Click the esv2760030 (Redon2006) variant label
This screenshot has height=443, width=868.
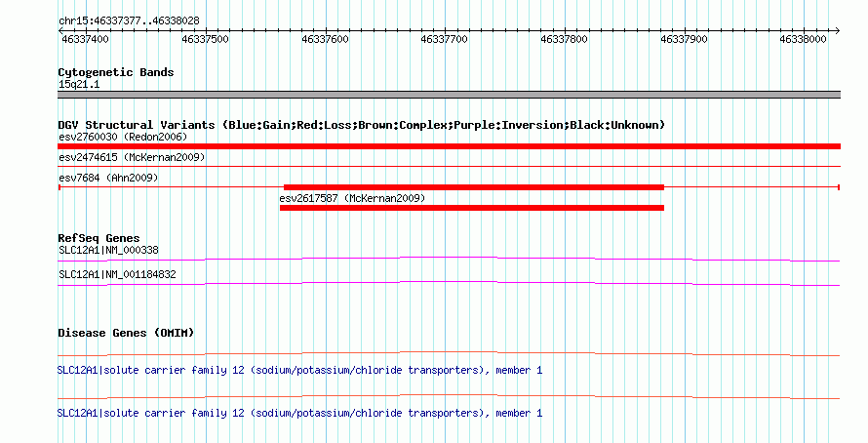123,137
